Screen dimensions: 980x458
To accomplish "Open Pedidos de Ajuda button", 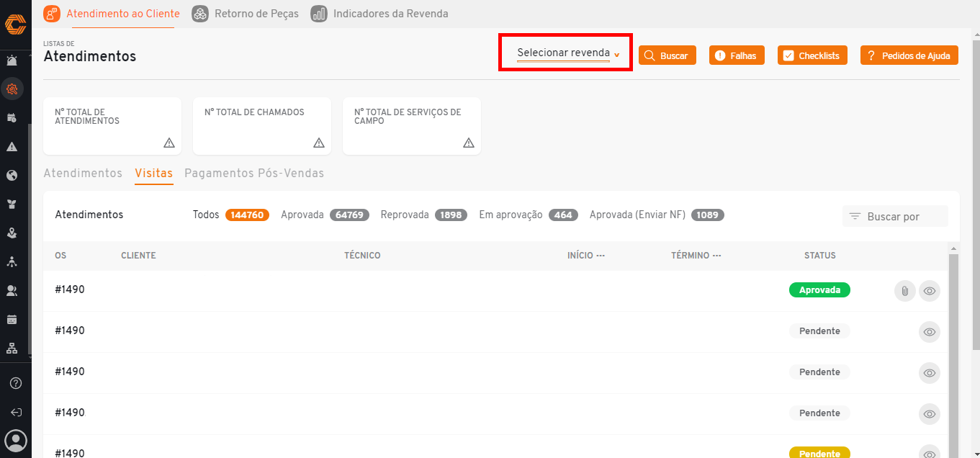I will pos(909,55).
